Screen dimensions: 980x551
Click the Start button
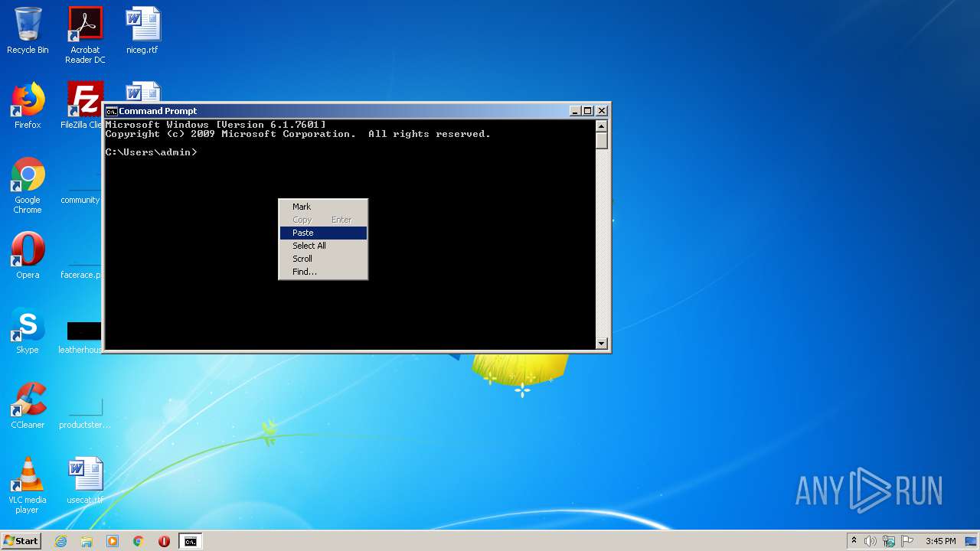(21, 541)
